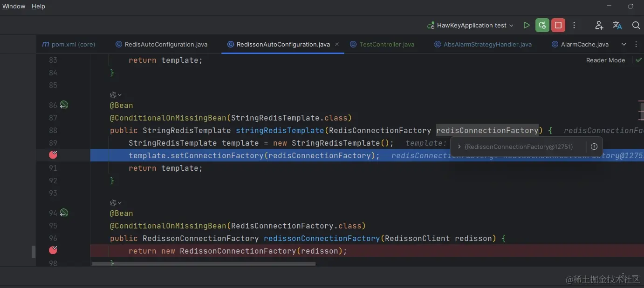Image resolution: width=644 pixels, height=288 pixels.
Task: Click the redissonConnectionFactory method name
Action: [322, 238]
